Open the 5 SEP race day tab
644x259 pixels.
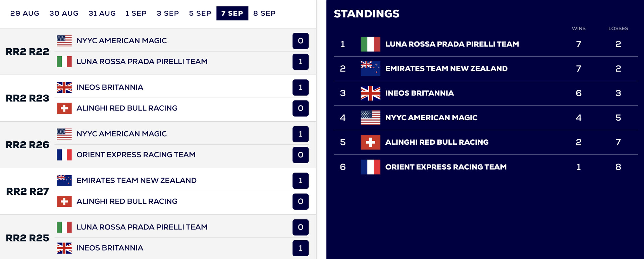coord(200,13)
